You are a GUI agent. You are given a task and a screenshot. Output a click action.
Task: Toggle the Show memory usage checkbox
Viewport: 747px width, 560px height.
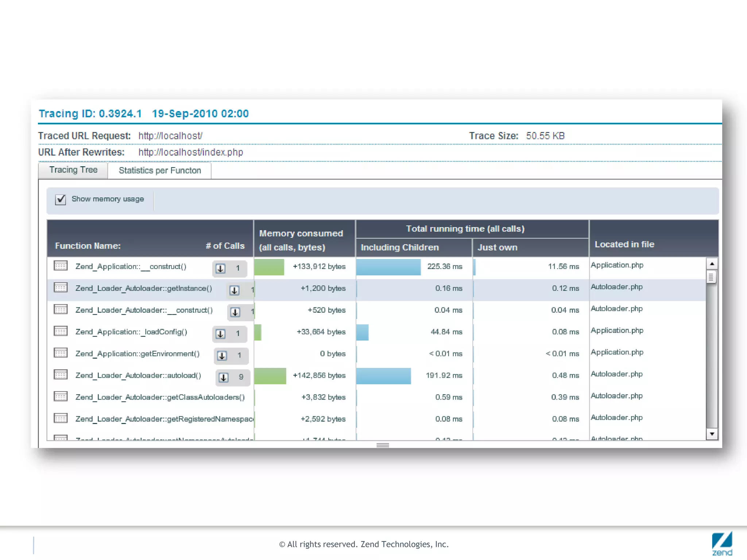[x=61, y=199]
